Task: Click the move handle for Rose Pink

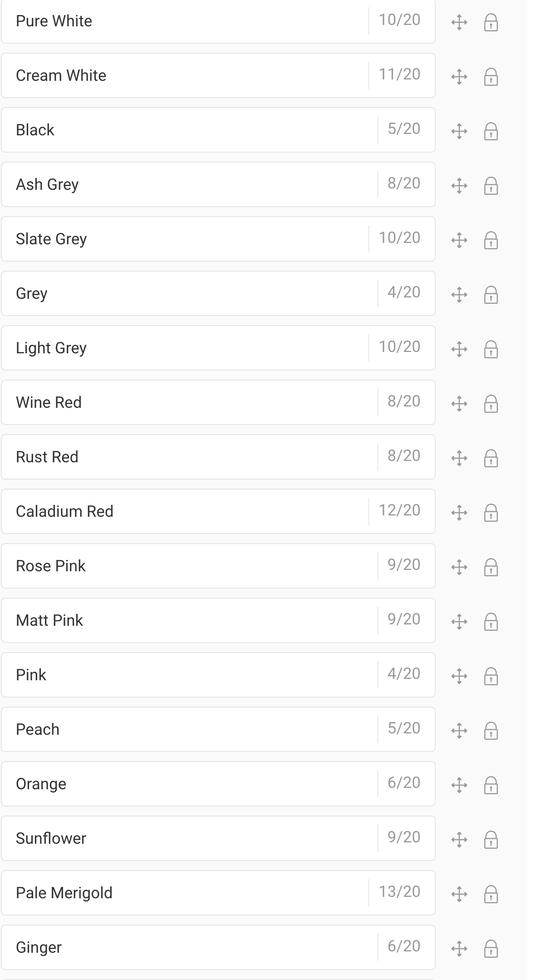Action: (x=459, y=567)
